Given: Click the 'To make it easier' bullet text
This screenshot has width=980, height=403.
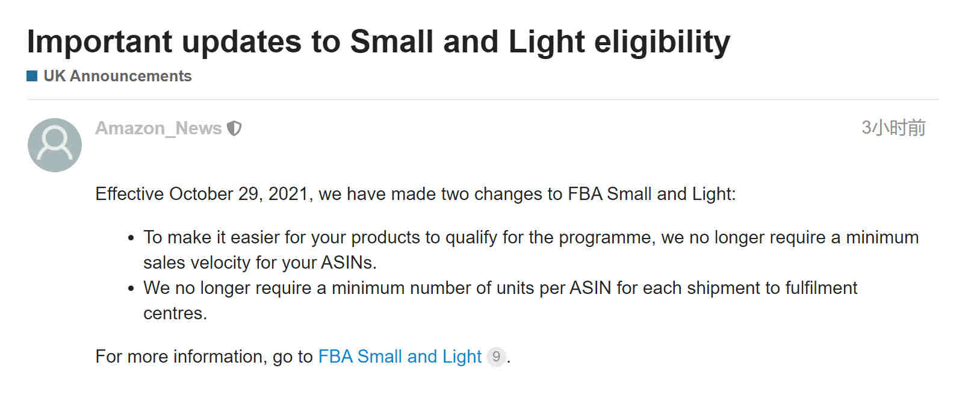Looking at the screenshot, I should (530, 250).
